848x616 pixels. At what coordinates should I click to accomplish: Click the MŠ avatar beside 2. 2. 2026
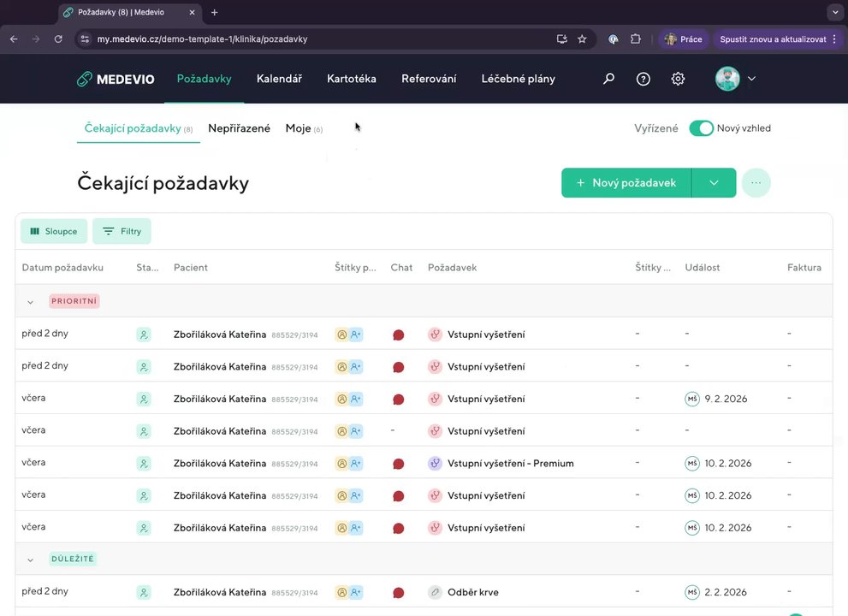click(692, 592)
